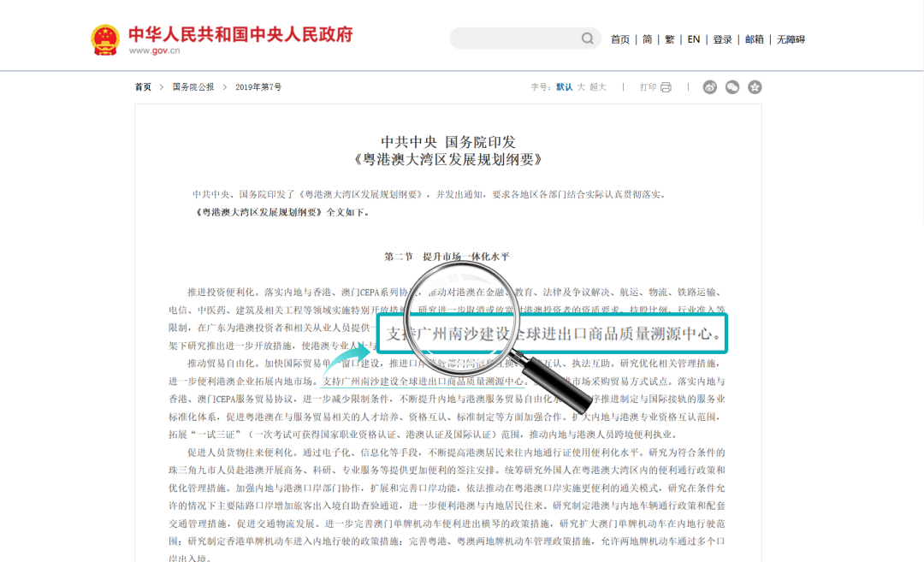The height and width of the screenshot is (562, 924).
Task: Open 国务院公报 breadcrumb link
Action: click(x=193, y=87)
